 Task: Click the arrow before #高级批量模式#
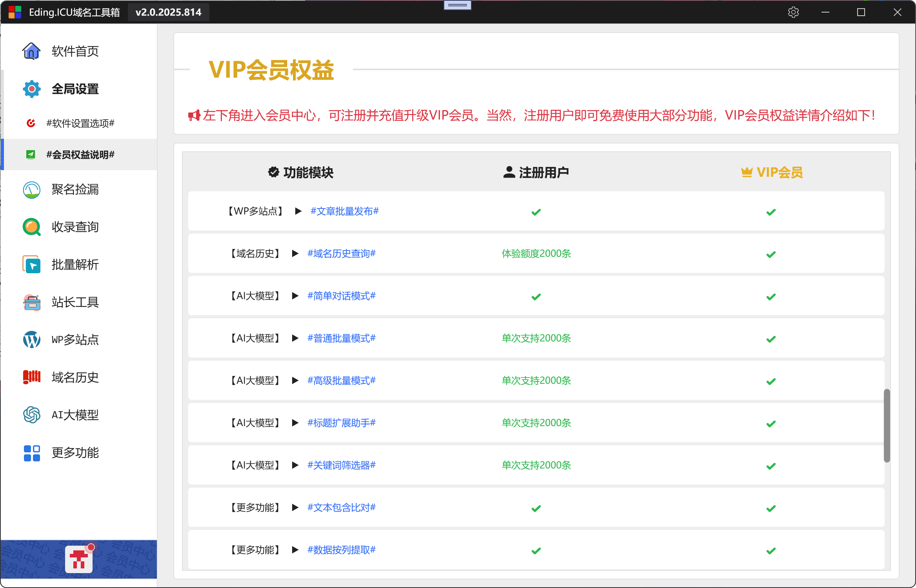click(x=295, y=381)
